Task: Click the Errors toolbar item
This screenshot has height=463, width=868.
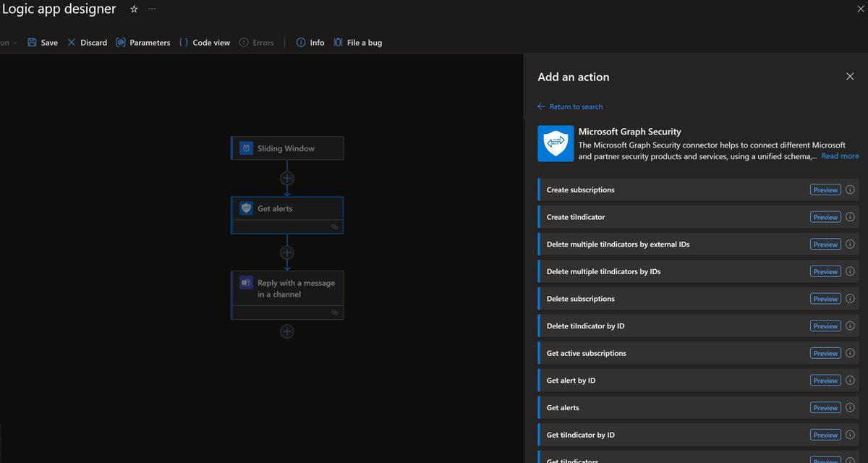Action: click(x=257, y=43)
